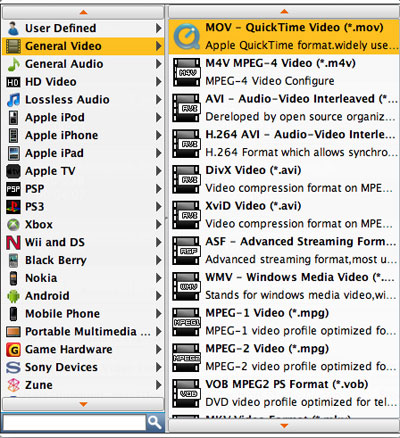Click the Lossless Audio iTunes icon
This screenshot has width=400, height=438.
point(13,100)
